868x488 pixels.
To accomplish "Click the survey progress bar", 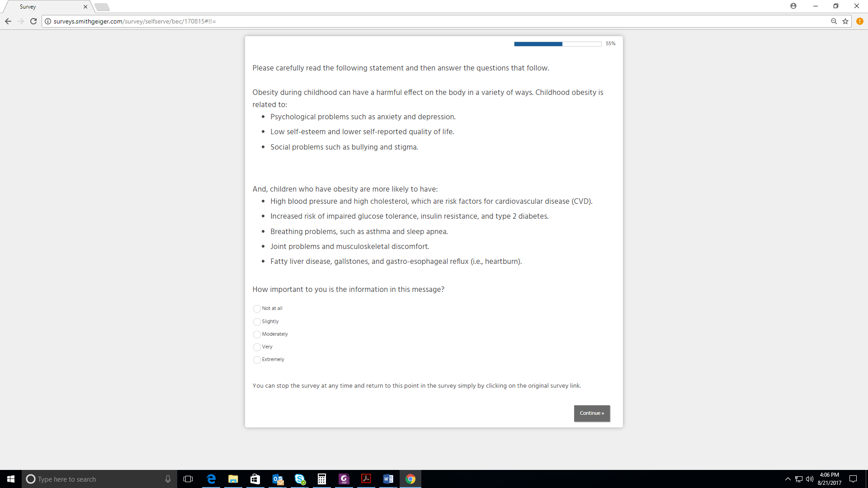I will click(557, 44).
